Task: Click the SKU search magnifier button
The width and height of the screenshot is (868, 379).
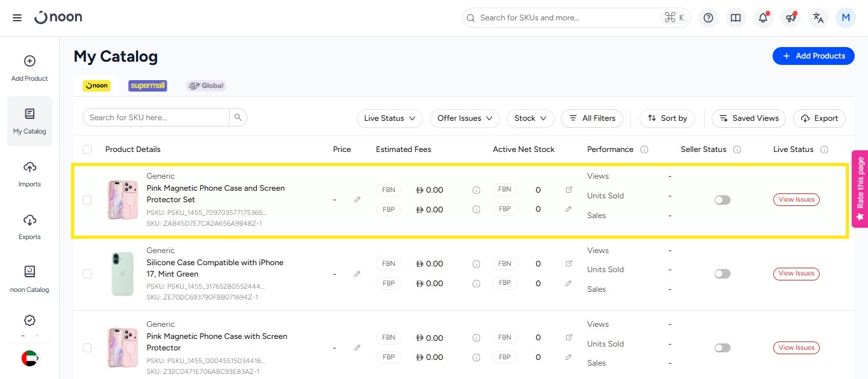Action: [x=238, y=118]
